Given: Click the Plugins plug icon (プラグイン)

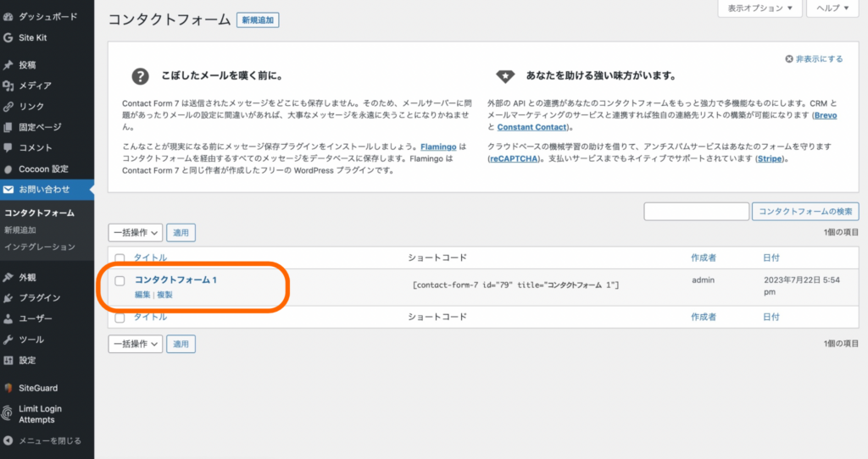Looking at the screenshot, I should point(8,297).
